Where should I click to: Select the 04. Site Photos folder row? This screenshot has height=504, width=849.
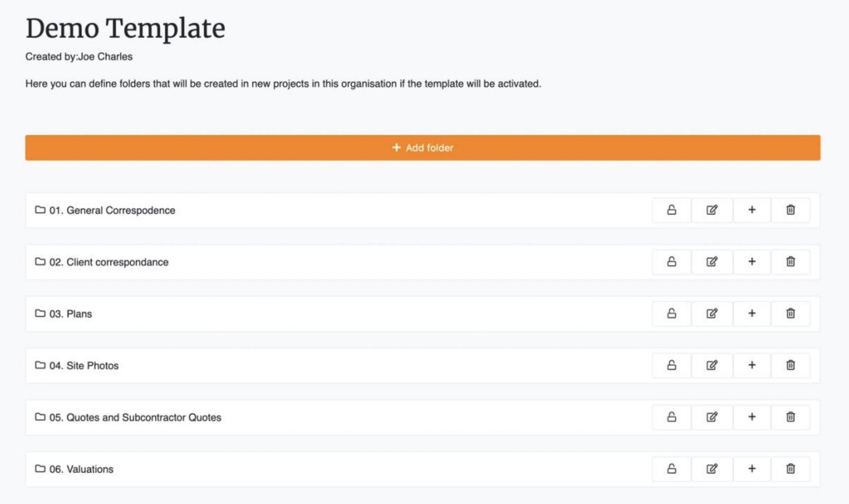coord(423,365)
